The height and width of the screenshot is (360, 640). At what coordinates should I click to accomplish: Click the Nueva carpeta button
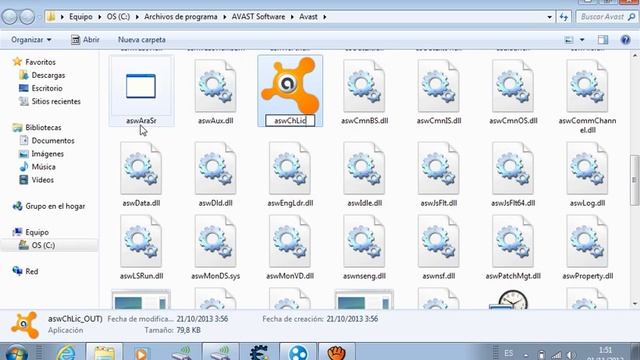point(142,40)
